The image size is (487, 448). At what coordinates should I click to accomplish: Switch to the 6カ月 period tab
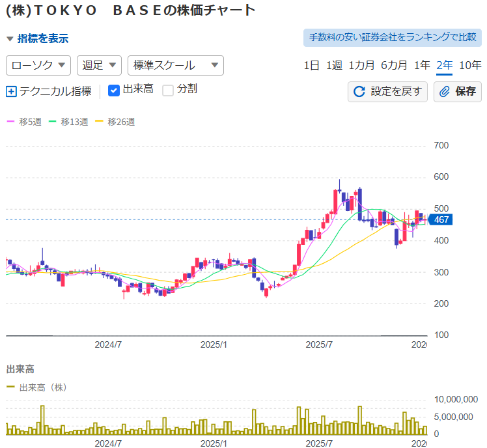394,65
